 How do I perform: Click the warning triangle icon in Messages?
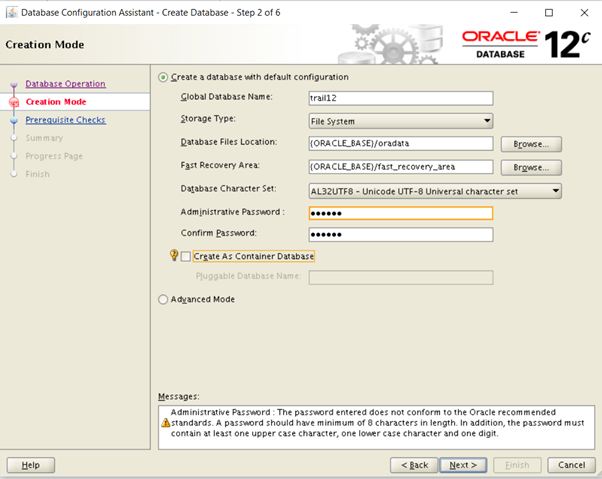pos(165,422)
